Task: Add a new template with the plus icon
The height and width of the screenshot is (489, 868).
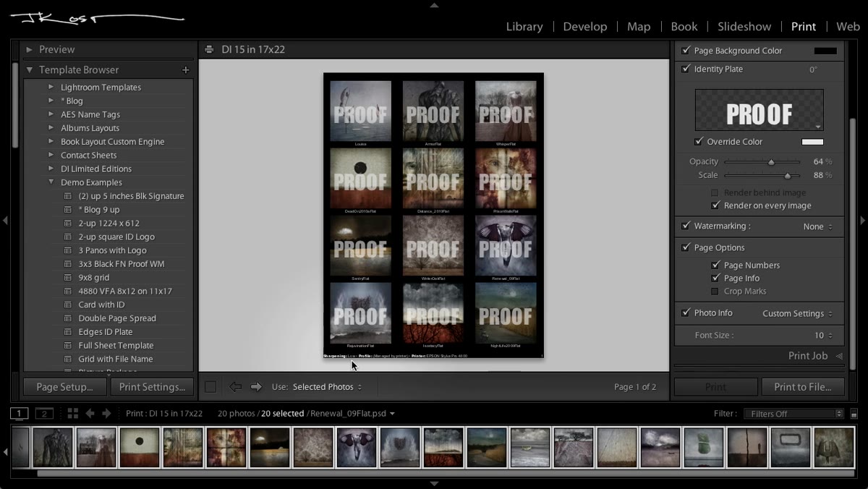Action: pos(186,70)
